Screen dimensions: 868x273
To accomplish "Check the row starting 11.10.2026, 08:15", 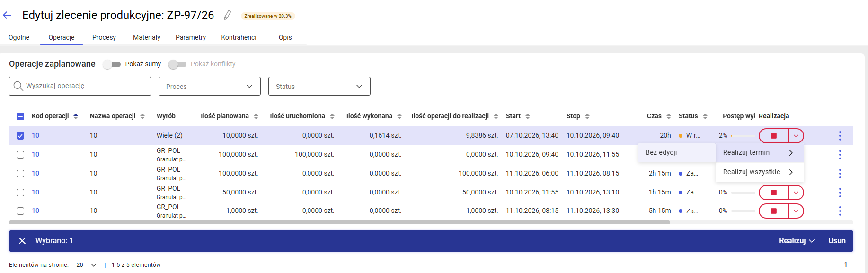I will [x=20, y=211].
